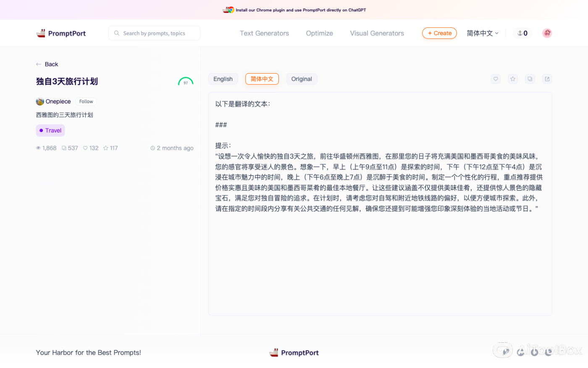Click Onepiece's avatar next to the username
The image size is (588, 368).
(x=40, y=101)
